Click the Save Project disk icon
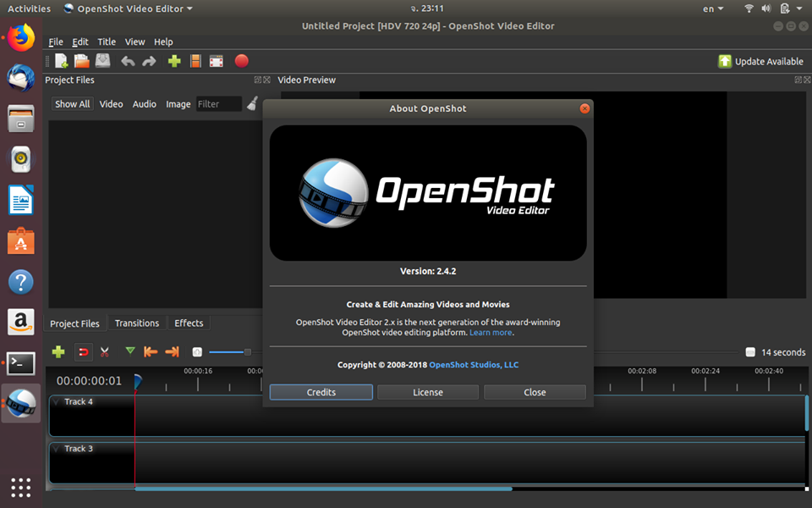 point(102,61)
